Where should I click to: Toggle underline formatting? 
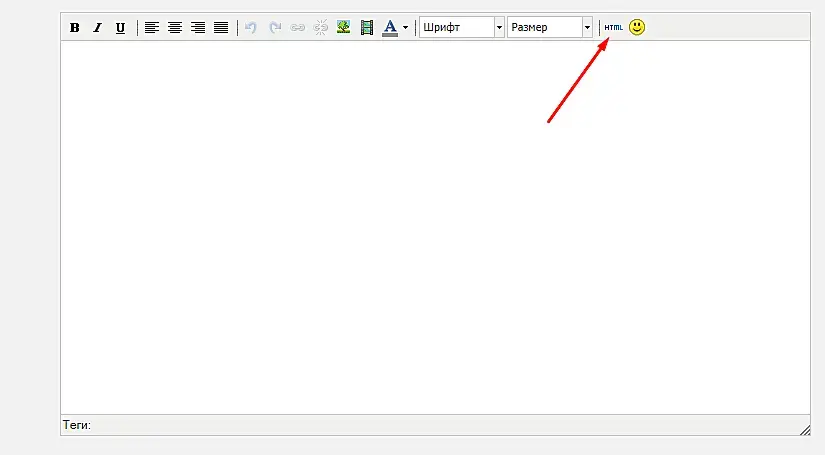(x=120, y=27)
